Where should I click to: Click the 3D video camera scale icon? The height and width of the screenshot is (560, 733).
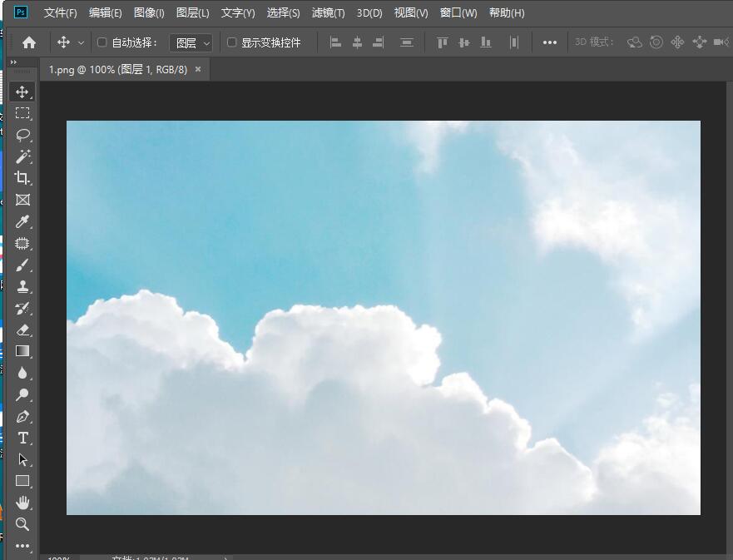click(721, 42)
